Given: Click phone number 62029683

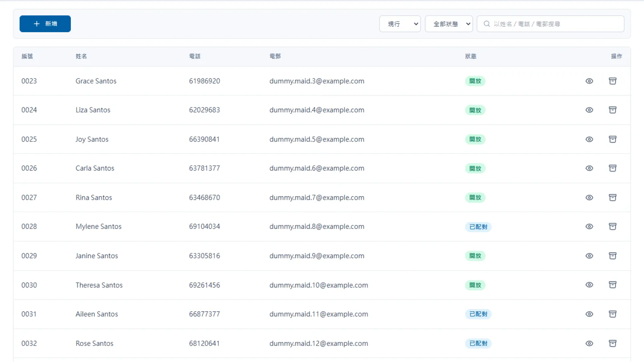Looking at the screenshot, I should coord(204,110).
